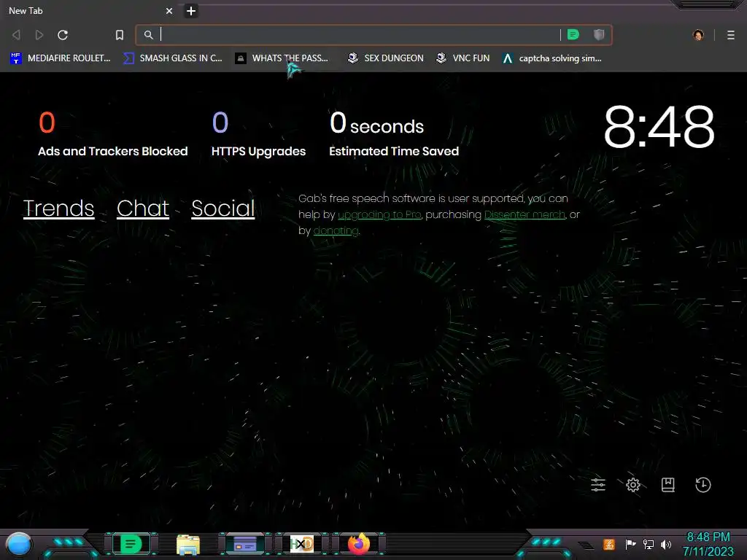Open the purple window taskbar icon
747x560 pixels.
(x=245, y=544)
